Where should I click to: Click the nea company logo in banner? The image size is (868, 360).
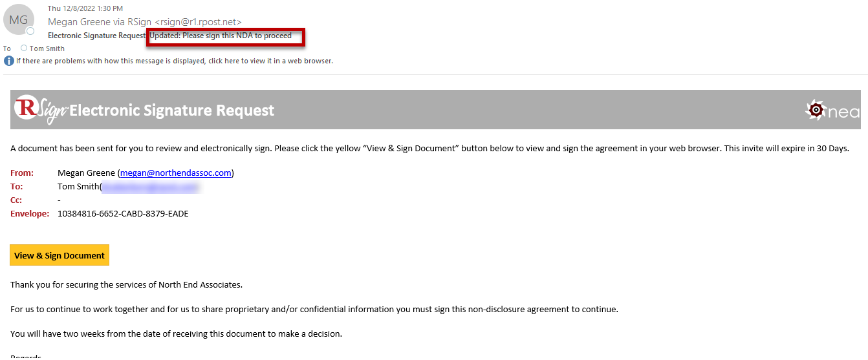tap(832, 111)
